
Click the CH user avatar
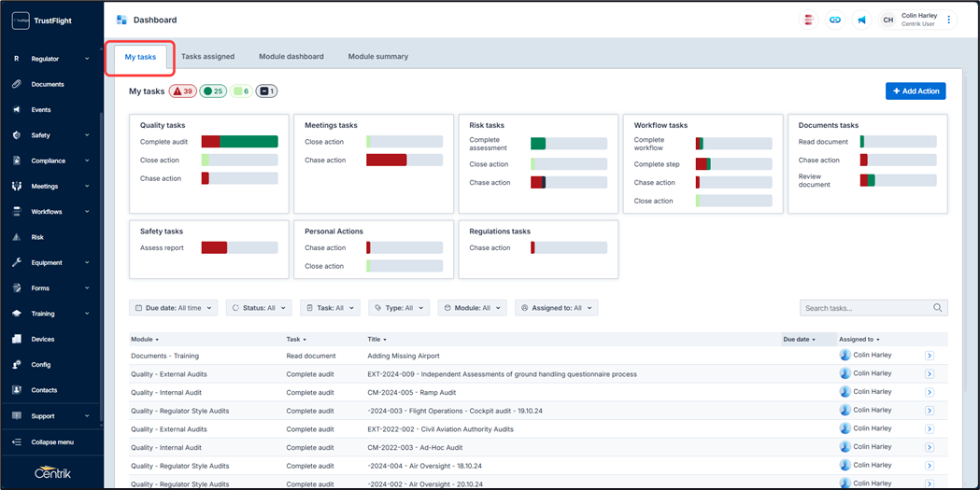pyautogui.click(x=888, y=20)
